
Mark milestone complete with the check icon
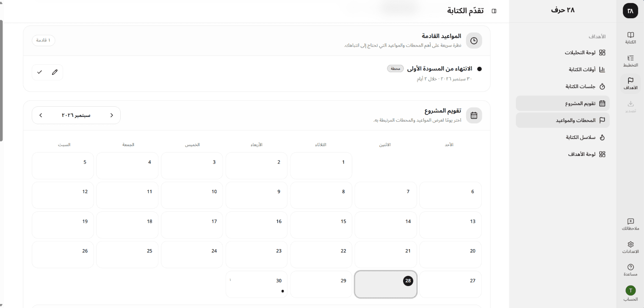click(x=39, y=72)
